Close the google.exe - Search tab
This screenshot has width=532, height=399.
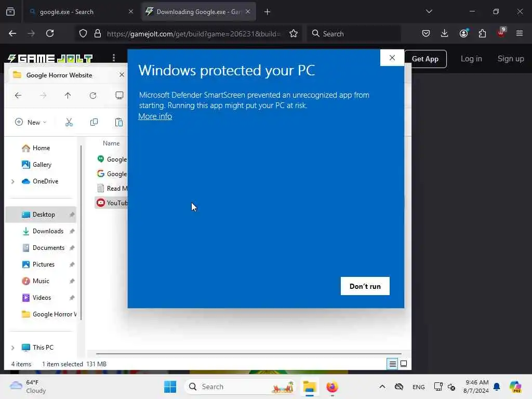point(131,11)
